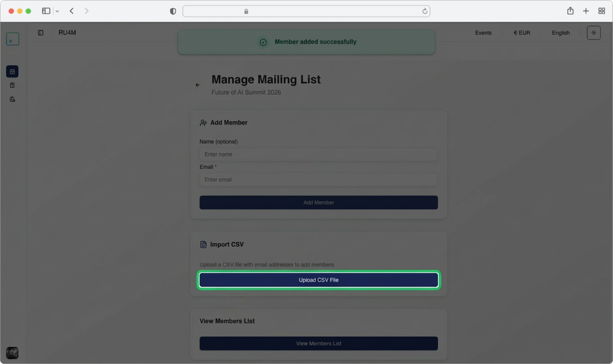Click the Safari privacy shield icon
Viewport: 613px width, 364px height.
[x=173, y=11]
